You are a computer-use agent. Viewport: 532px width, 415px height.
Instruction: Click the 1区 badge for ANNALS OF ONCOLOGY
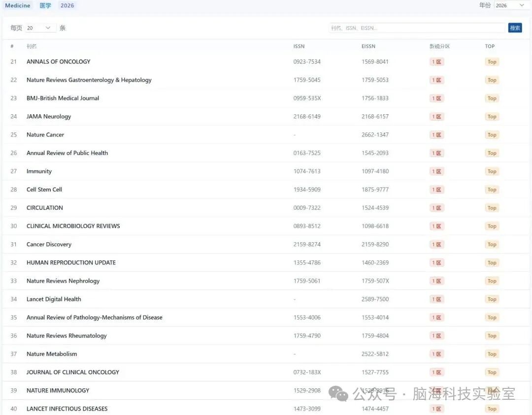[436, 62]
